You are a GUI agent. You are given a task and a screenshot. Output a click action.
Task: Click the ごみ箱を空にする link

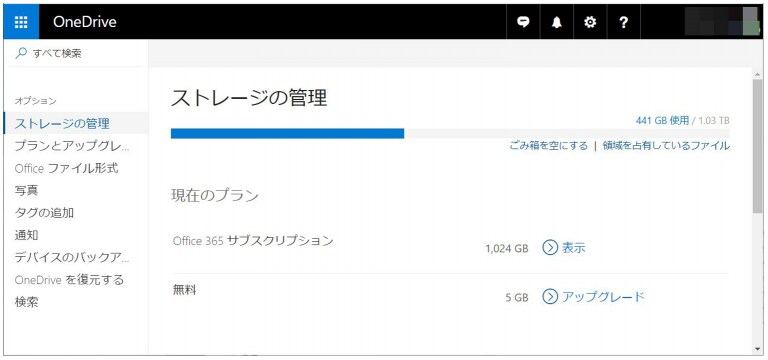(549, 145)
